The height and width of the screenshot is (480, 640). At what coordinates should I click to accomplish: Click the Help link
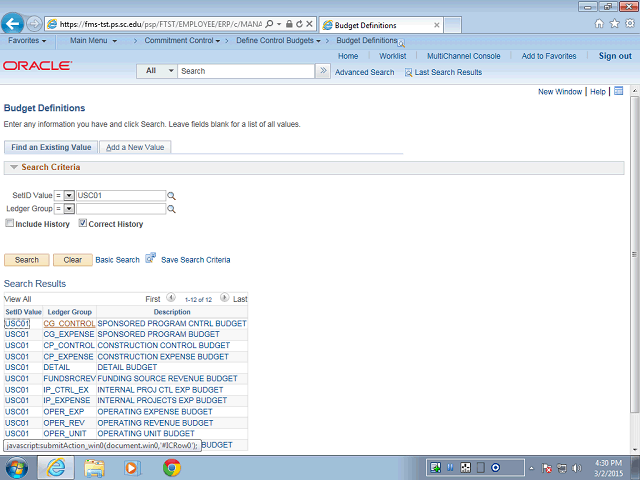point(598,92)
